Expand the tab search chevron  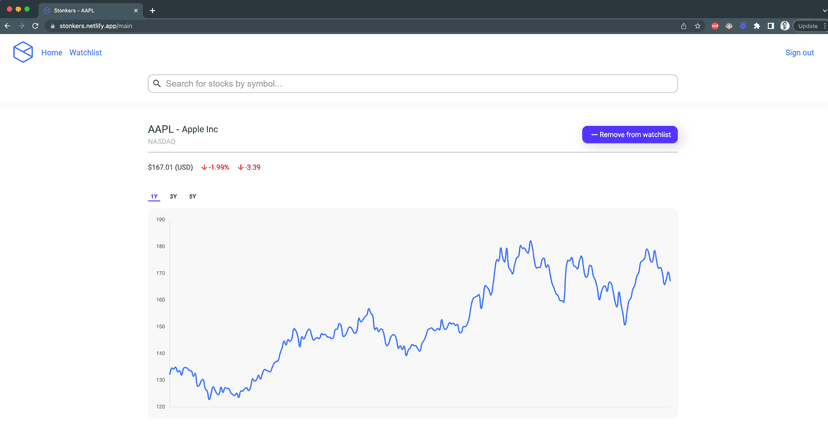tap(823, 10)
